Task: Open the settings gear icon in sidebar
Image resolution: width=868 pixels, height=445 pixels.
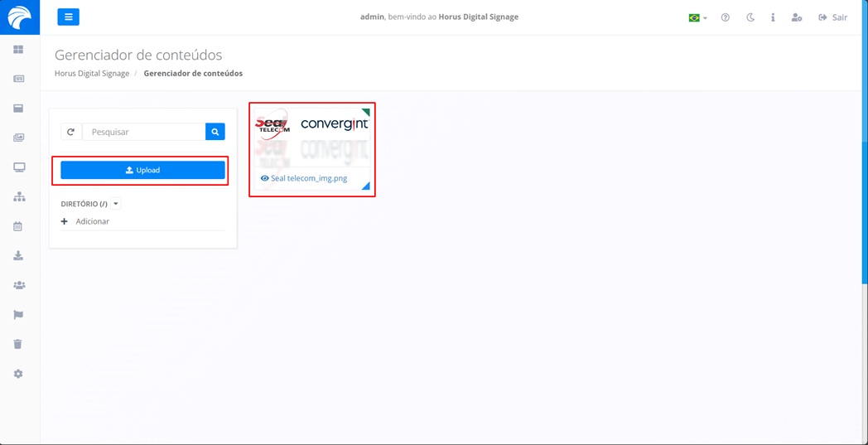Action: 18,374
